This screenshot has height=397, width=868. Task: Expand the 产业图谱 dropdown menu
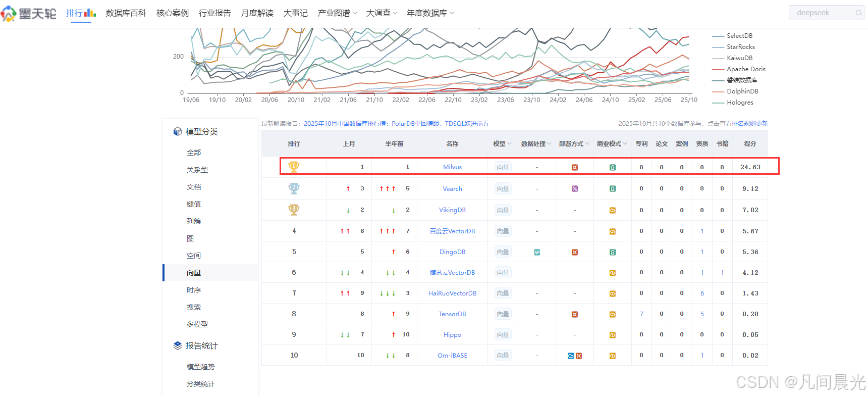coord(337,13)
